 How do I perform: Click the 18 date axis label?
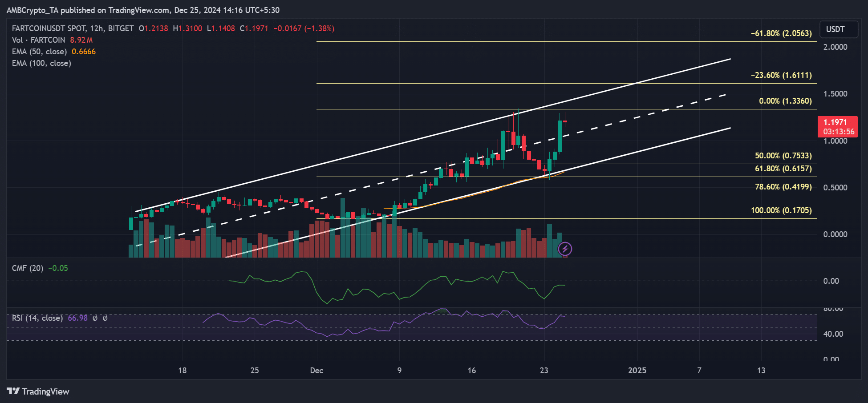click(183, 371)
